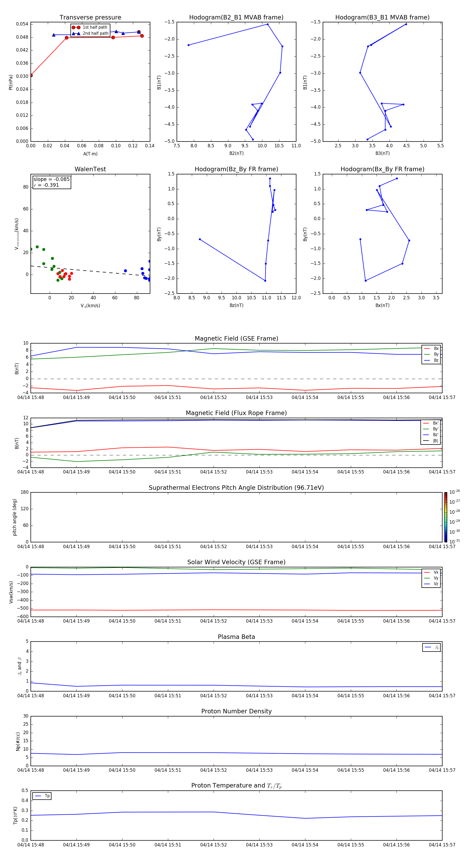Click the "Hodogram(Bz_By FR frame)" title
The width and height of the screenshot is (473, 868).
236,169
